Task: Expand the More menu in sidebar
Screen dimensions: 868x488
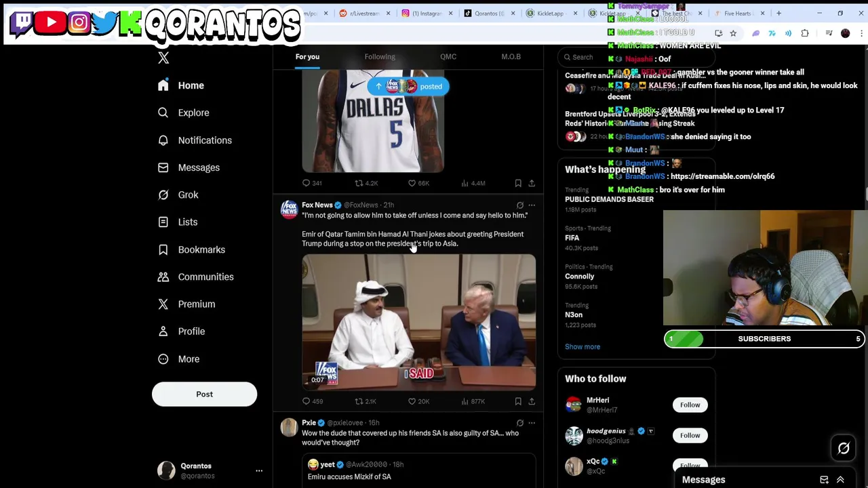Action: click(179, 359)
